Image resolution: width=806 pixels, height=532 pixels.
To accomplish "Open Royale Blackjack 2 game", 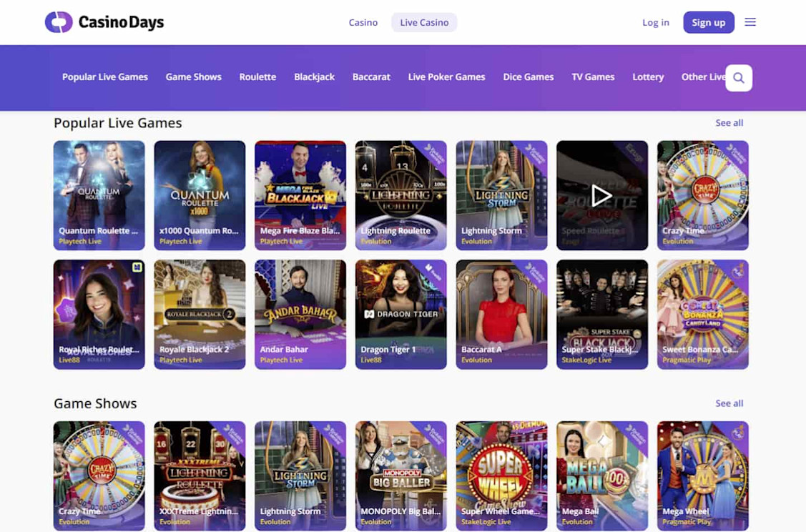I will click(x=200, y=315).
